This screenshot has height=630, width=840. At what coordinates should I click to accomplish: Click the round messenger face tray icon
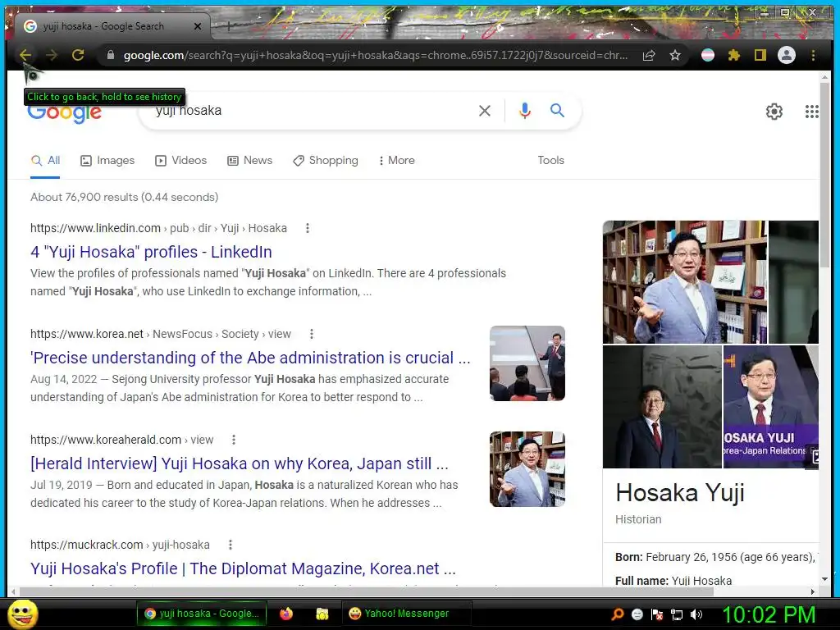click(x=637, y=614)
